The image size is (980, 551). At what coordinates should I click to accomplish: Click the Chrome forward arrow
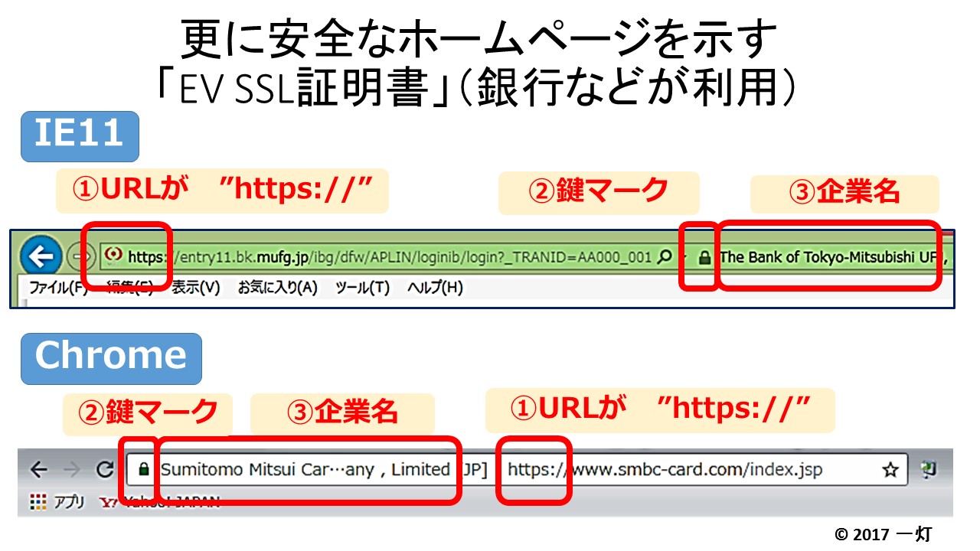71,469
